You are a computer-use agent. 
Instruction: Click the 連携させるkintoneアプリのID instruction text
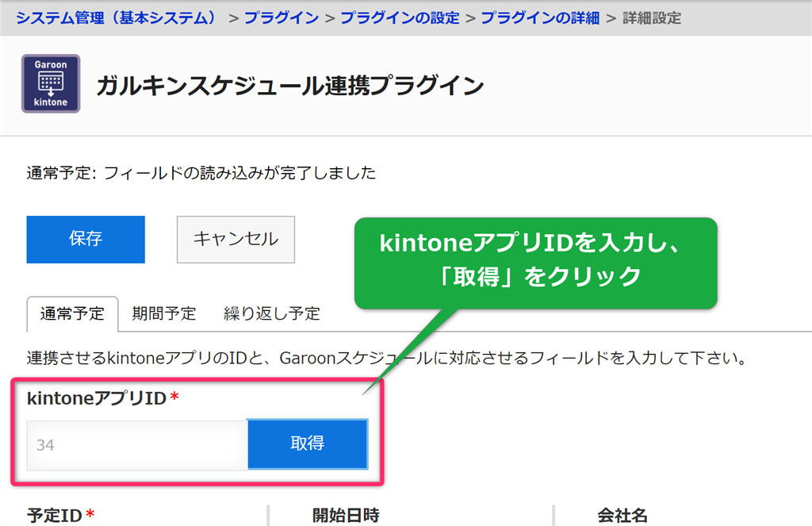(x=386, y=358)
